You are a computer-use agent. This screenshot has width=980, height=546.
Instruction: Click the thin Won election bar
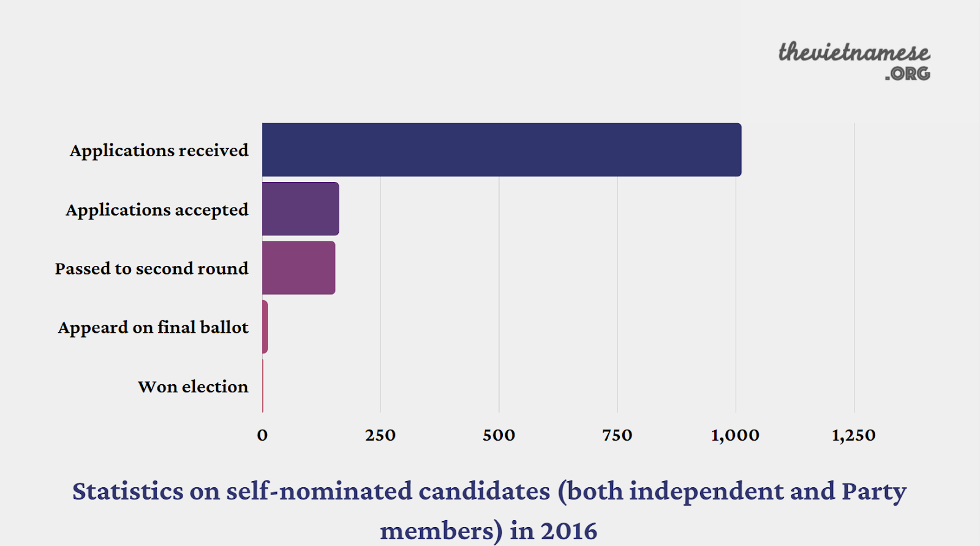263,385
